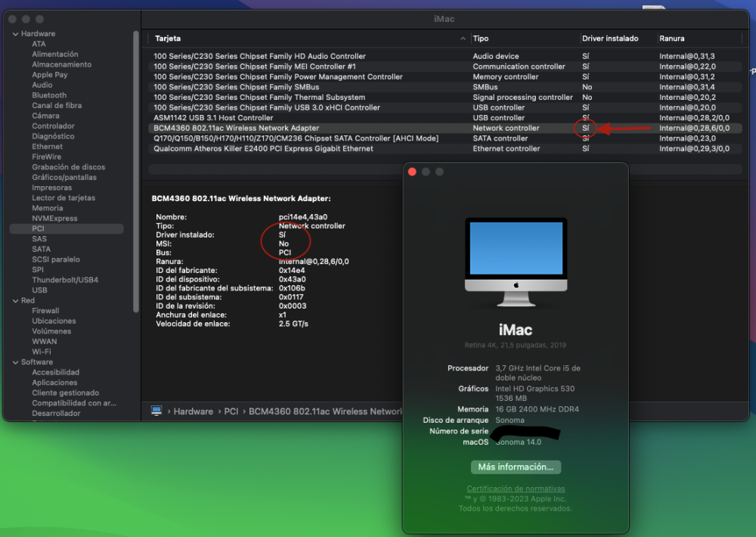Select MEI Controller #1 row
Image resolution: width=756 pixels, height=537 pixels.
point(445,67)
